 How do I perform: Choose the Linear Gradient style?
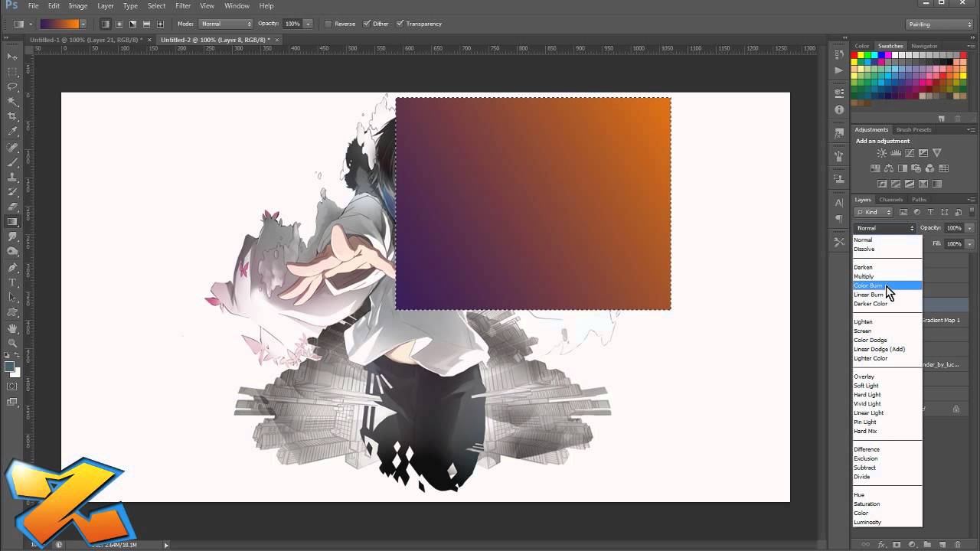(106, 24)
